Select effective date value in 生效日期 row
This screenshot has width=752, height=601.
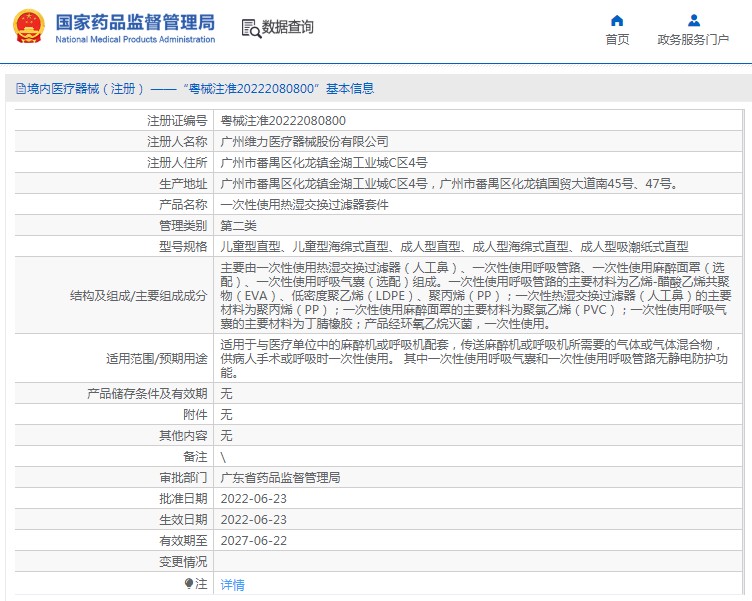pos(254,520)
